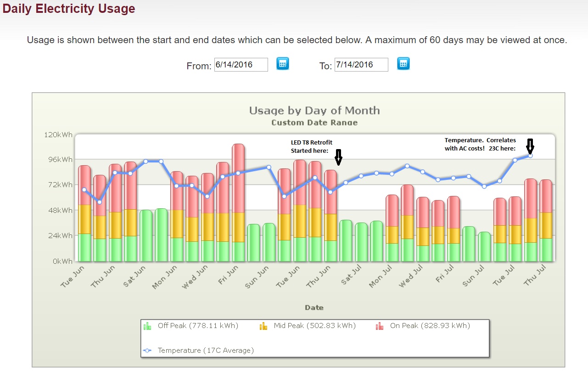This screenshot has width=588, height=373.
Task: Click the 0kWh axis label
Action: [x=62, y=262]
